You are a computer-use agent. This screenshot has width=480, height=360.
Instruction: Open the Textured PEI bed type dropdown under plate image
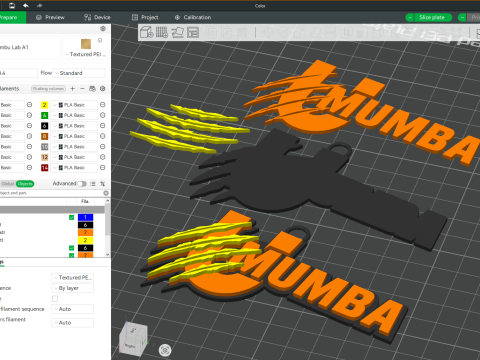point(86,54)
